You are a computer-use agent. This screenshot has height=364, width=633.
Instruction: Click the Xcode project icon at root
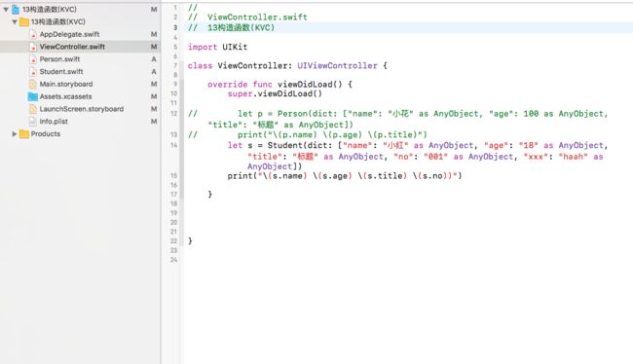tap(16, 10)
